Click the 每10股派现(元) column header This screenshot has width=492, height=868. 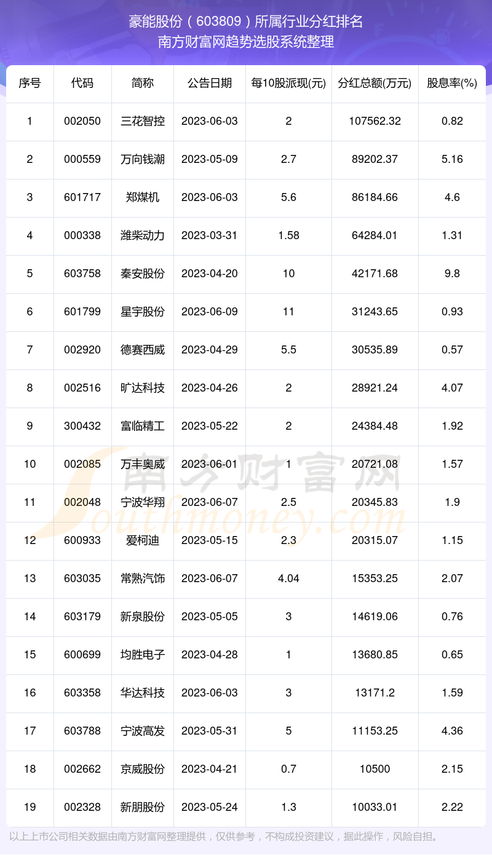288,84
